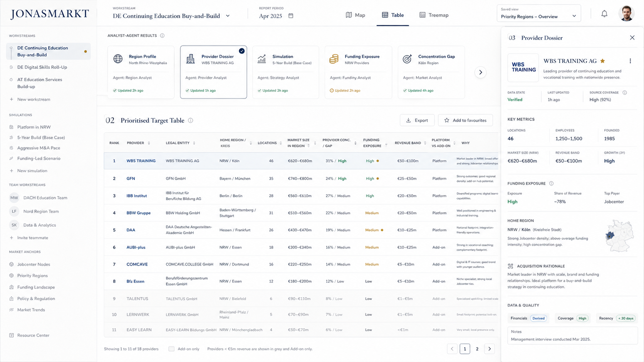The image size is (644, 362).
Task: Open the Saved view dropdown
Action: [x=538, y=13]
